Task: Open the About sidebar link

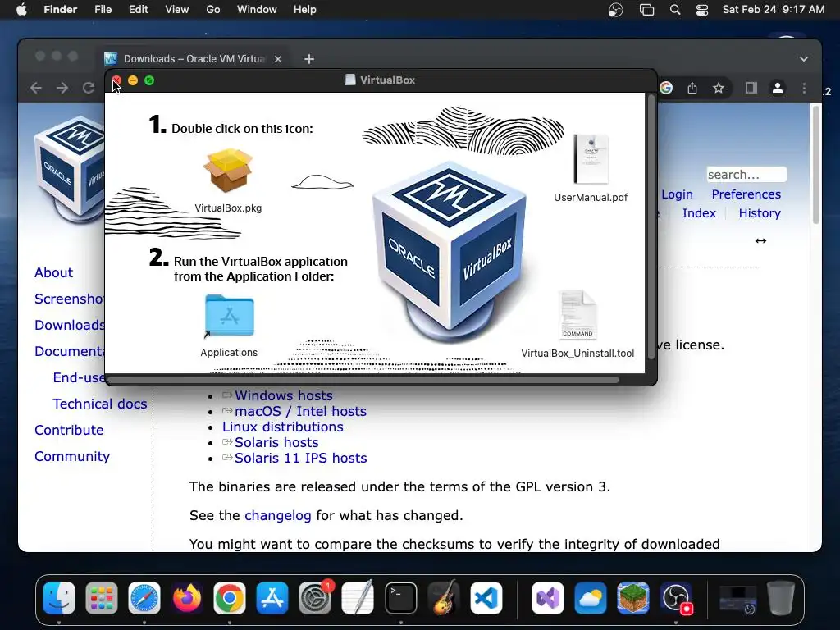Action: click(x=53, y=272)
